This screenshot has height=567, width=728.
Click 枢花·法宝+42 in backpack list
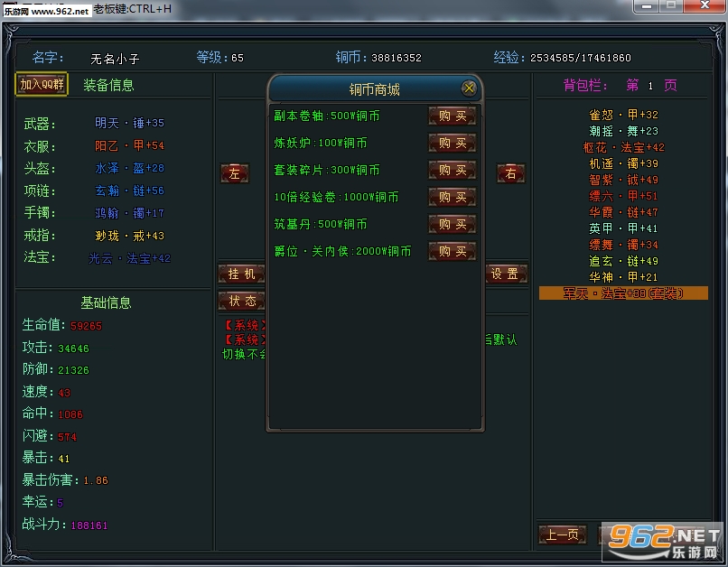pos(623,147)
